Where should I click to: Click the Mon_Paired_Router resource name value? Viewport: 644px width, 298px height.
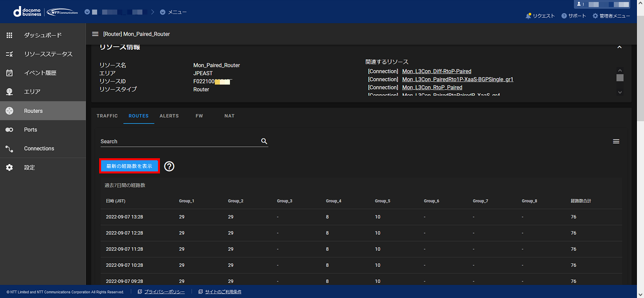[217, 65]
